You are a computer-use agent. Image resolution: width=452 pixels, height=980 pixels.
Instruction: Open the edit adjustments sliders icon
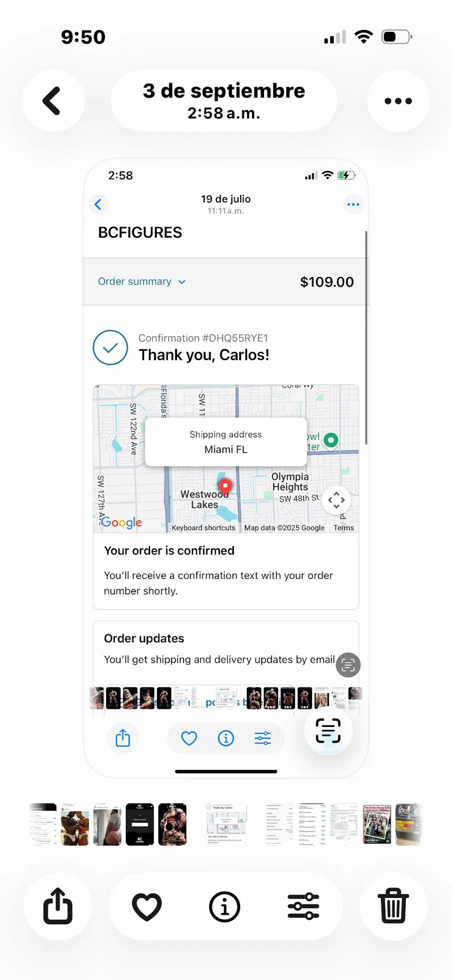click(x=303, y=906)
